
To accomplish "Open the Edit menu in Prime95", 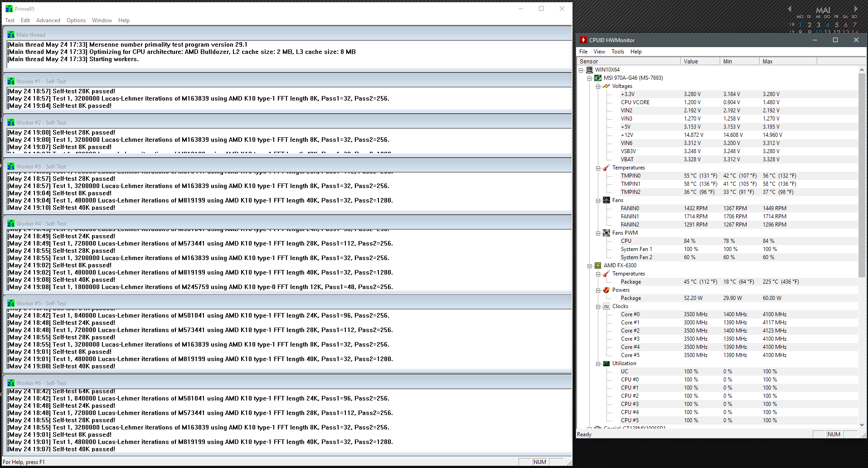I will [25, 20].
